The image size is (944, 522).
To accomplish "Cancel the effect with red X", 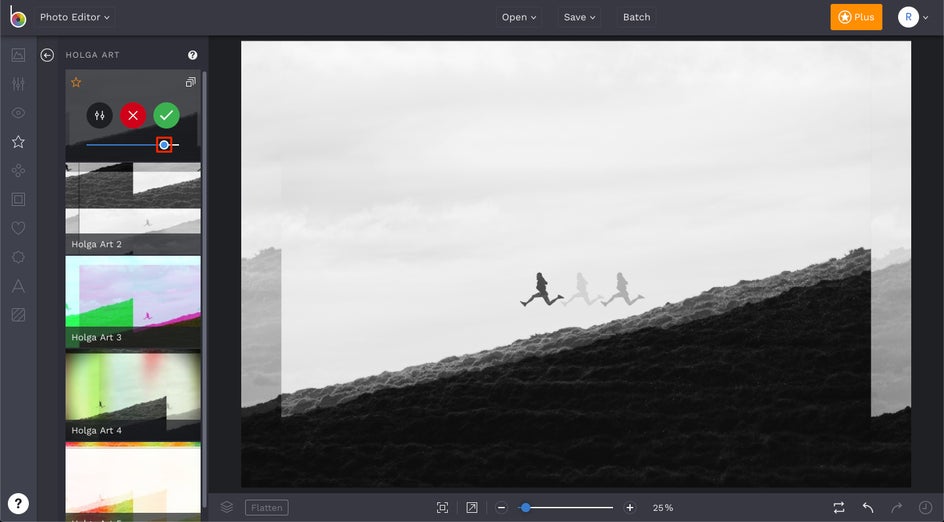I will pyautogui.click(x=133, y=115).
